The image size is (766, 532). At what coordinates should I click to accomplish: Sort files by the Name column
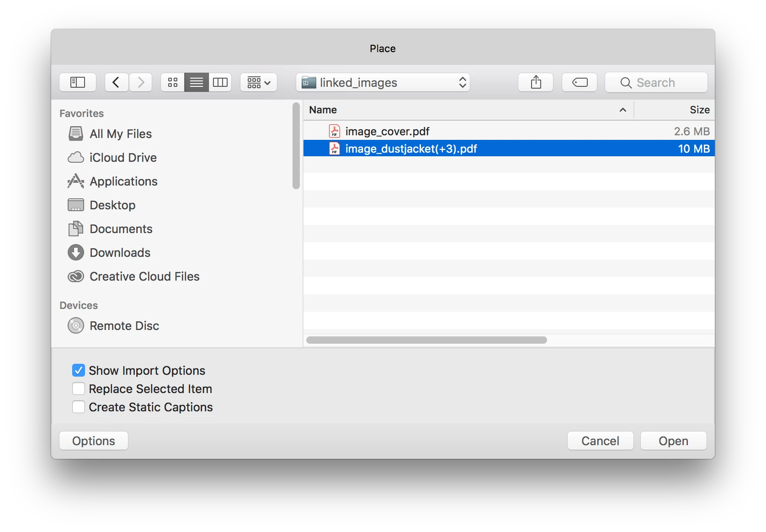point(323,110)
